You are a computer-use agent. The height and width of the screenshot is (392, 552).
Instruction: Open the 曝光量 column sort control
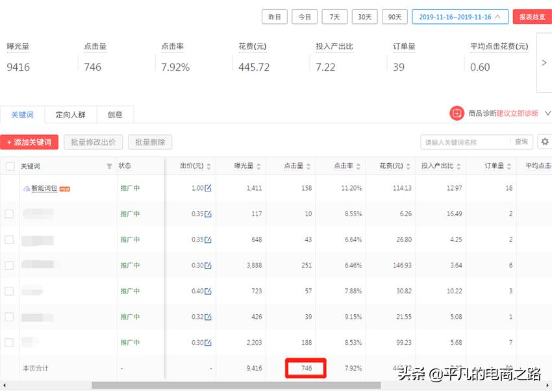pos(260,165)
